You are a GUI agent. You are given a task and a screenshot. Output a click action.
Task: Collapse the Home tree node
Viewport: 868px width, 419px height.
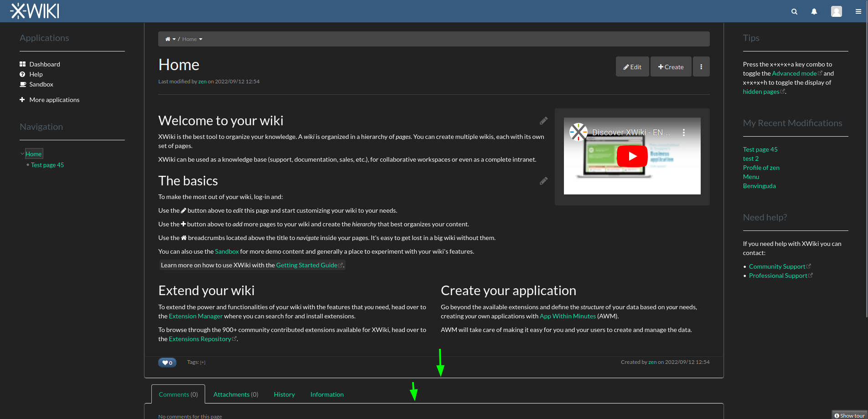point(22,154)
